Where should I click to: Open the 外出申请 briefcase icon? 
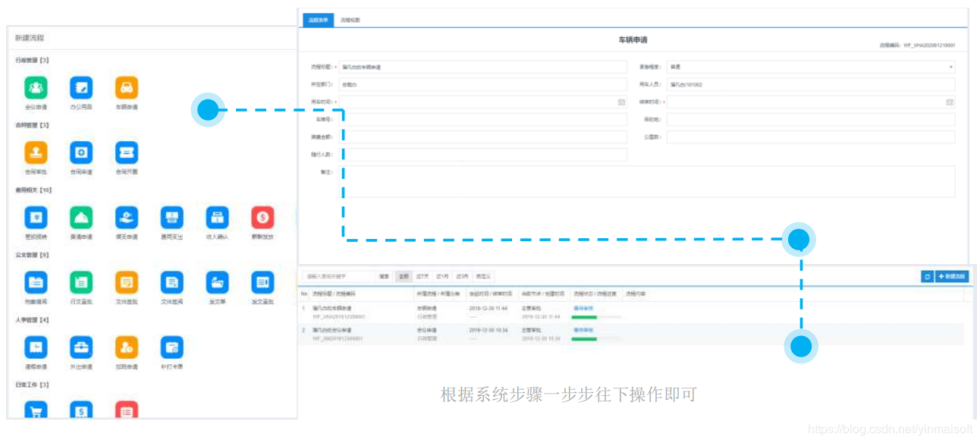point(81,347)
